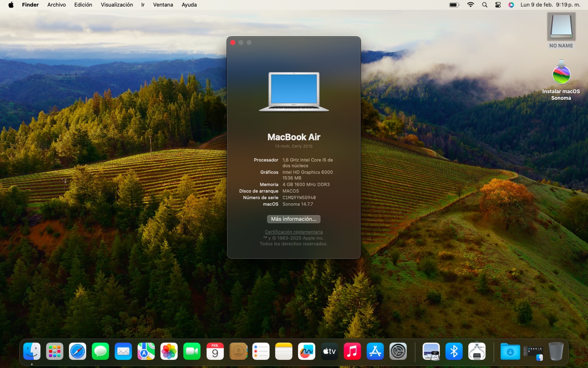This screenshot has height=368, width=588.
Task: Open Wi-Fi status menu
Action: [470, 5]
